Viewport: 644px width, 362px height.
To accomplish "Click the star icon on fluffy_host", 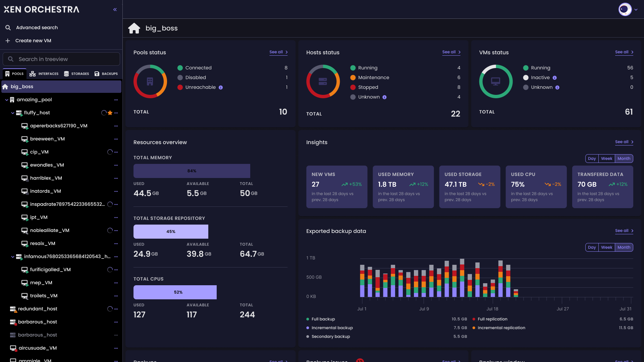I will point(110,113).
